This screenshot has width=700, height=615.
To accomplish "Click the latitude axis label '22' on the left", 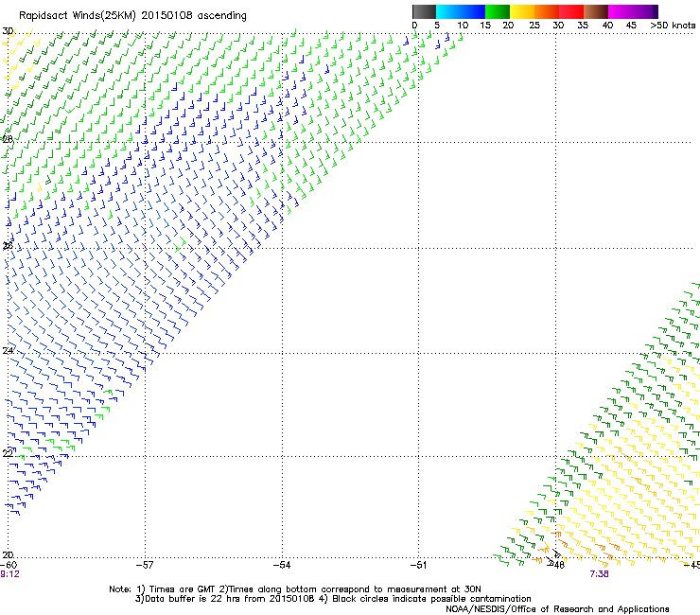I will point(8,453).
